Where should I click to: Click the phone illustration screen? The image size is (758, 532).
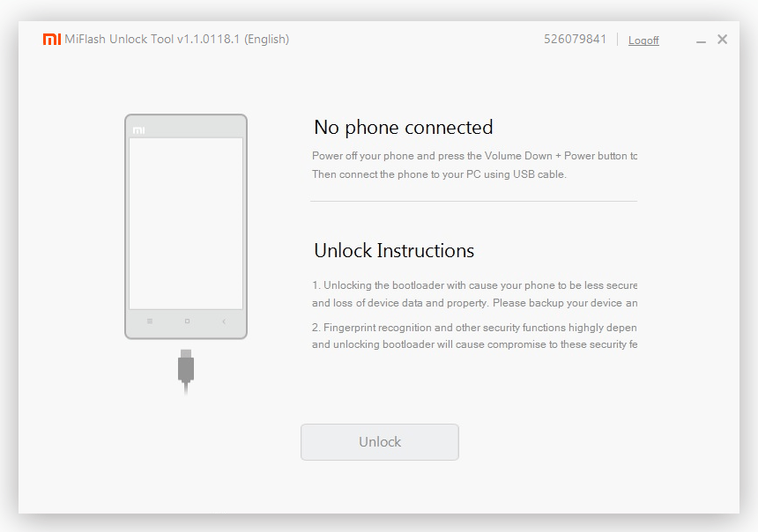(x=186, y=223)
